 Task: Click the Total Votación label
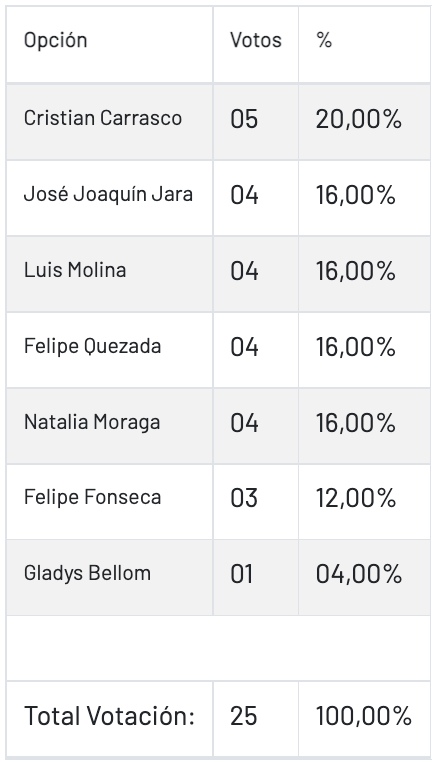point(109,716)
